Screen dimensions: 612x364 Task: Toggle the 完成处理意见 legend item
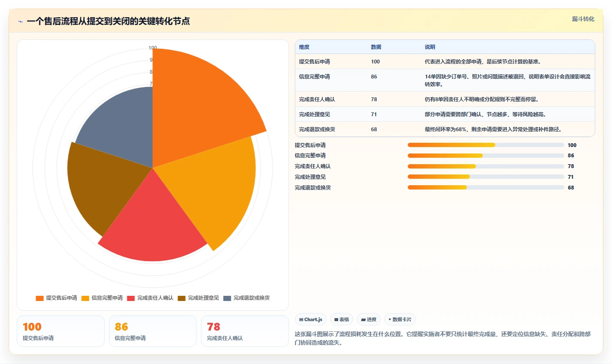pyautogui.click(x=198, y=298)
